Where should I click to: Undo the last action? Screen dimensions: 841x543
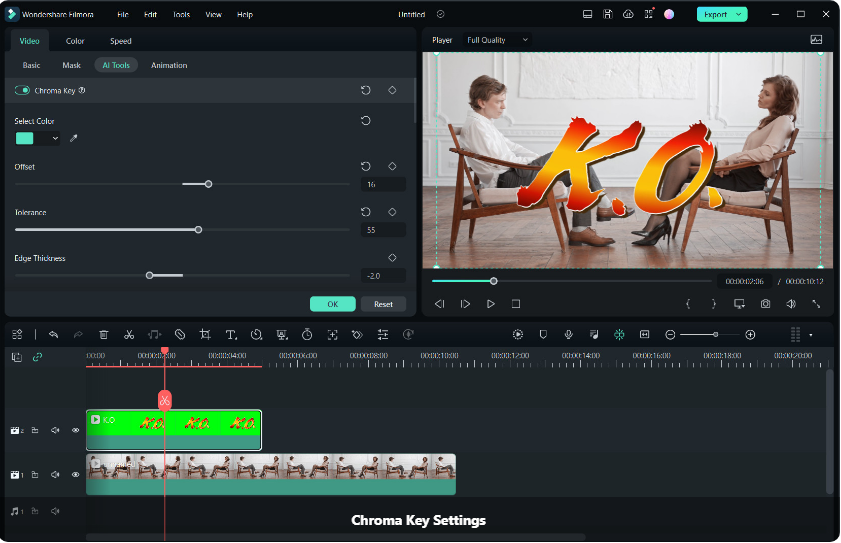click(x=53, y=334)
